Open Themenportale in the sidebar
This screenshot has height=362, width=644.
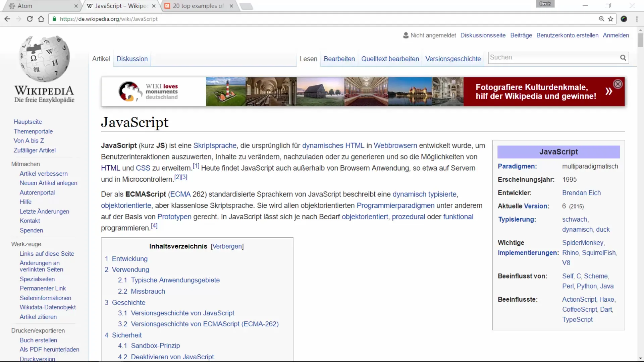coord(33,131)
